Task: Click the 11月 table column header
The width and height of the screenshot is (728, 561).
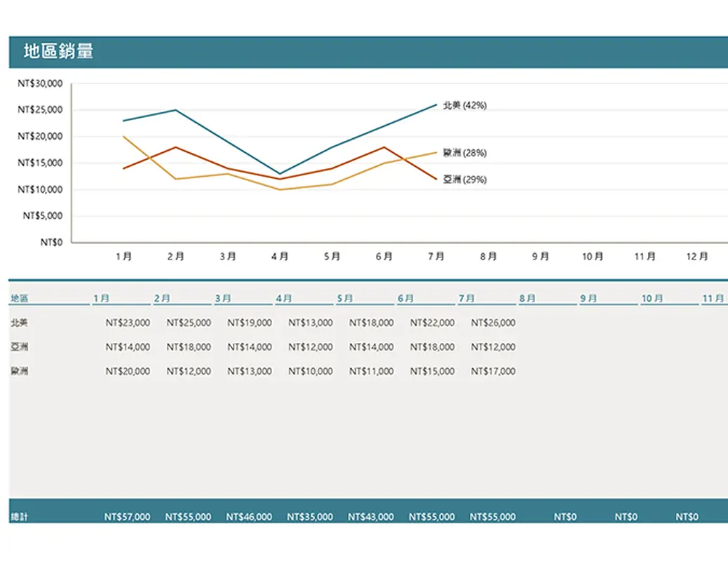Action: [x=713, y=299]
